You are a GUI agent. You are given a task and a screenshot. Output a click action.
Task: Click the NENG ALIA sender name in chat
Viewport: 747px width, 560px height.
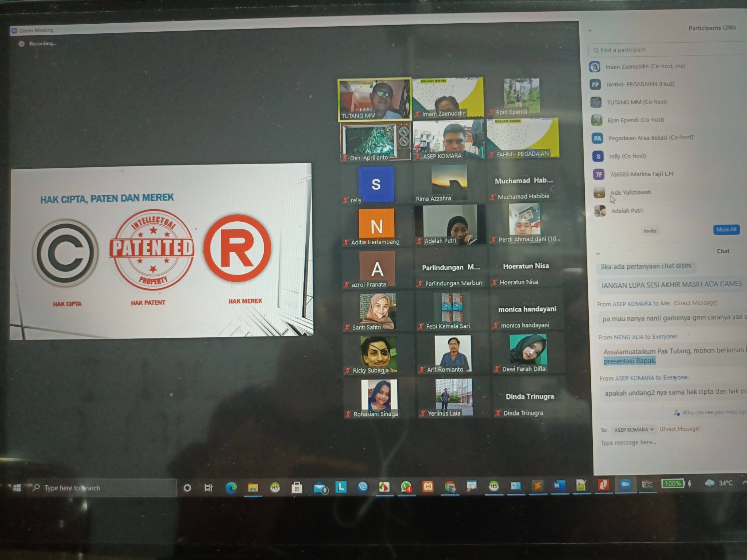pyautogui.click(x=628, y=337)
